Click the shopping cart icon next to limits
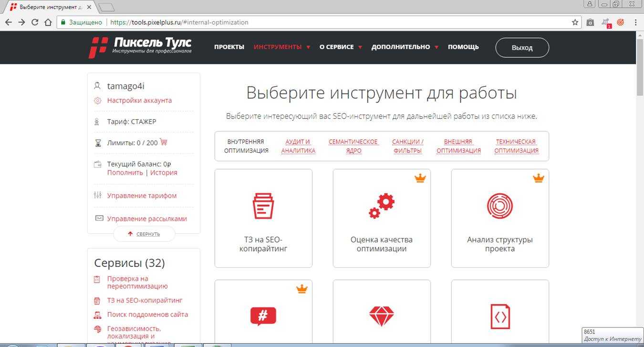This screenshot has width=644, height=347. [x=164, y=142]
